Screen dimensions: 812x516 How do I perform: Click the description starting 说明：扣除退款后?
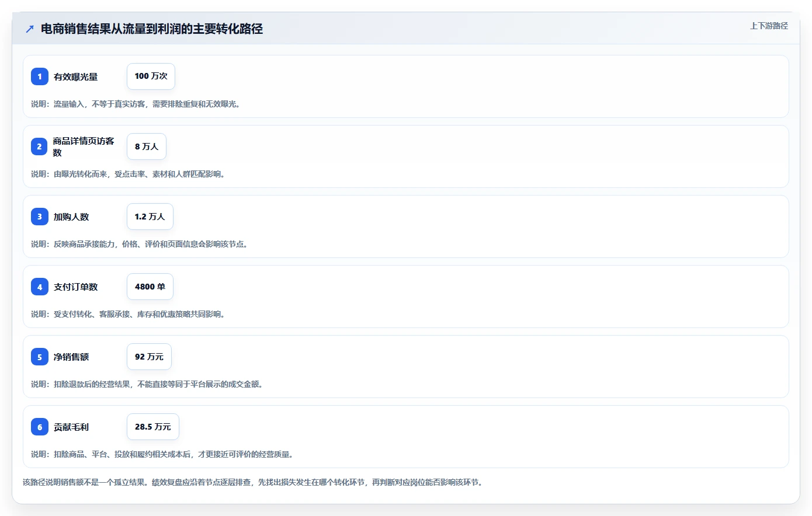[x=148, y=384]
